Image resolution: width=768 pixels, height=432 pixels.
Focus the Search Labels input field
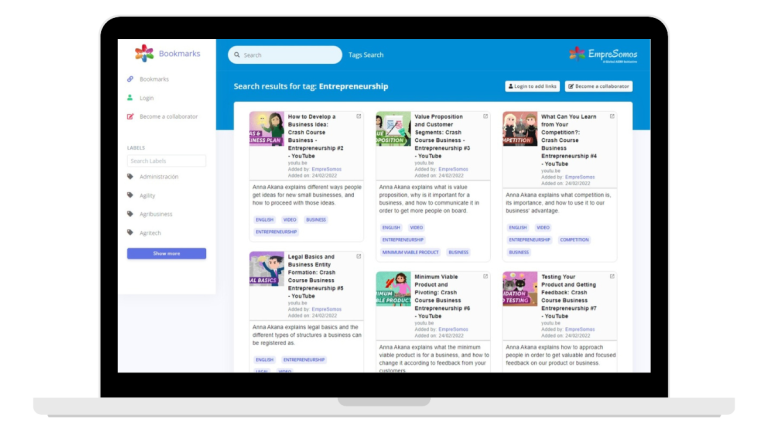tap(167, 161)
